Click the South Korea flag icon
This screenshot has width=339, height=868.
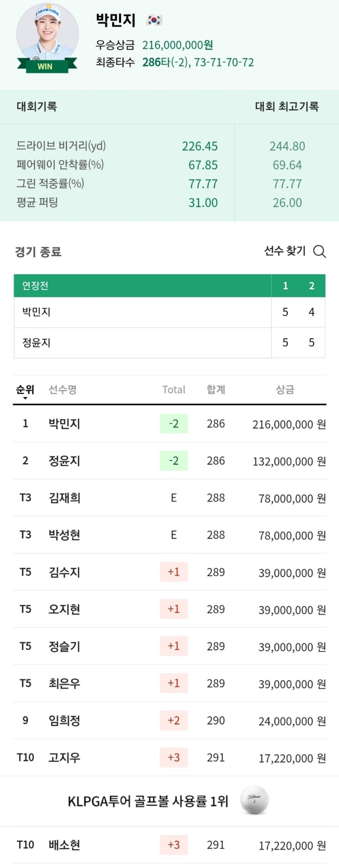pyautogui.click(x=154, y=20)
